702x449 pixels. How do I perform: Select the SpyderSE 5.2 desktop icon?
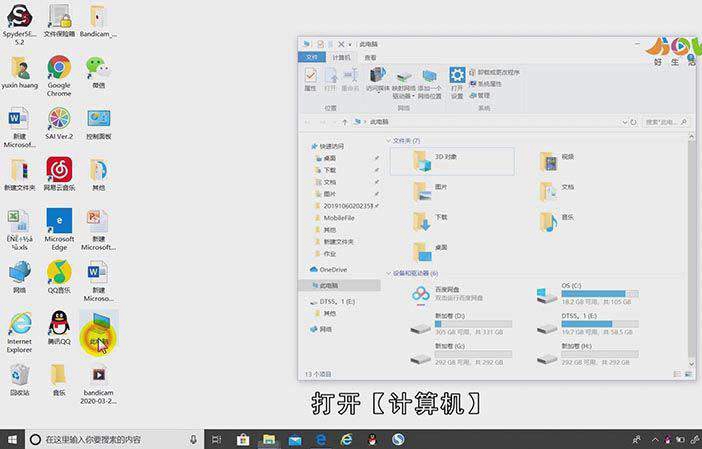click(x=19, y=25)
